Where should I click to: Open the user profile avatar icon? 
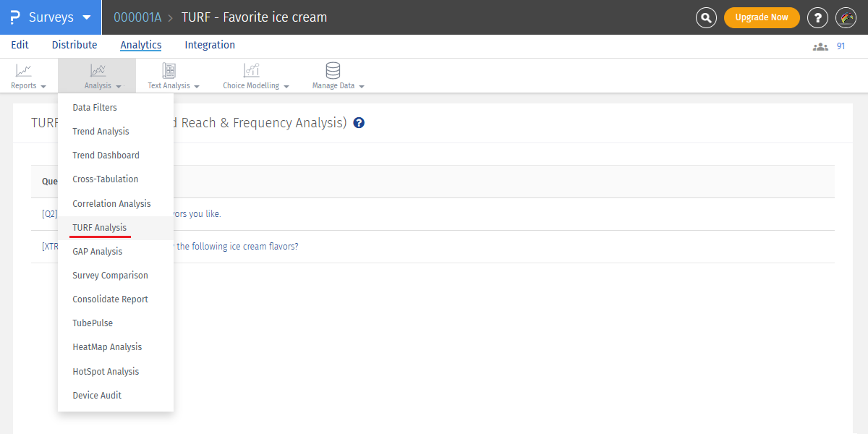846,17
